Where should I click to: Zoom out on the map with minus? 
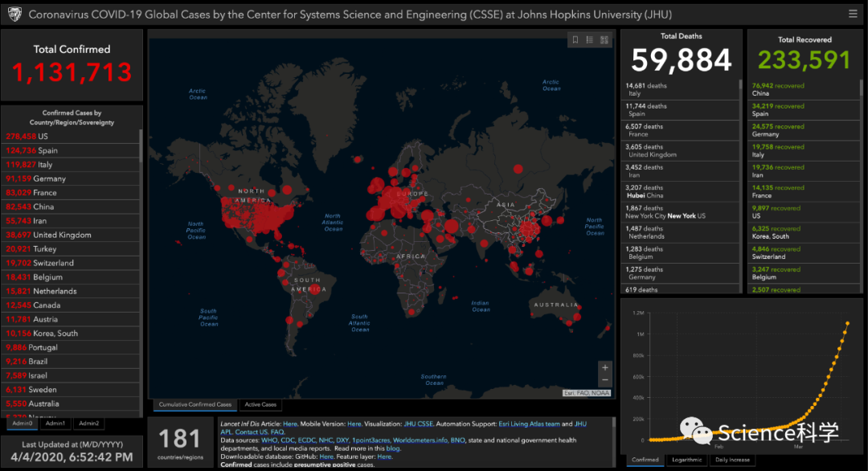(605, 380)
